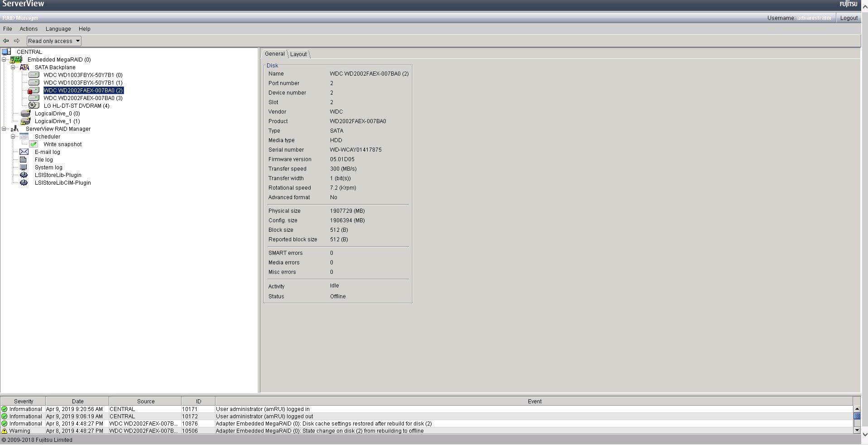Viewport: 868px width, 445px height.
Task: Click the red offline disk icon (2)
Action: click(x=34, y=91)
